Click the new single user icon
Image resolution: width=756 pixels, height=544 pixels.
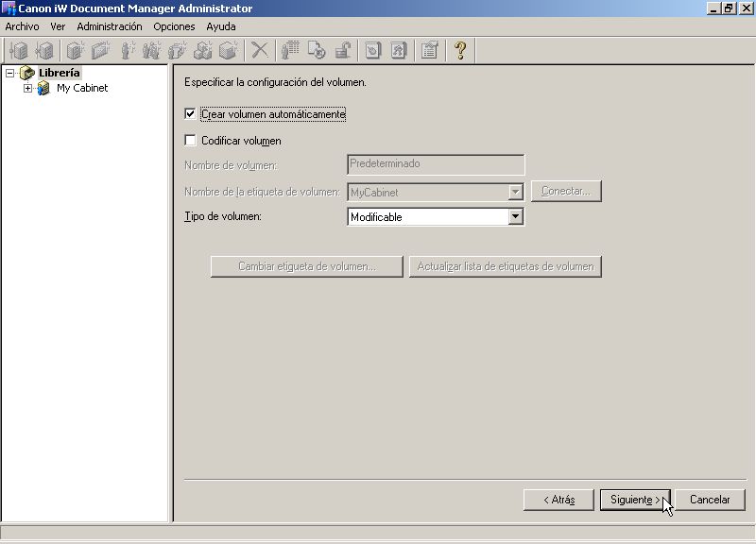click(x=127, y=50)
